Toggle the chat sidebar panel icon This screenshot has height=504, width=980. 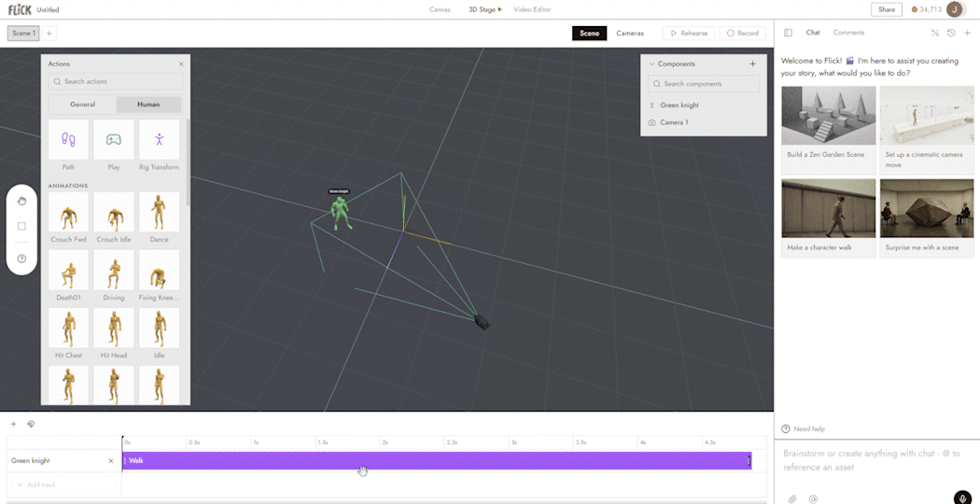[x=788, y=33]
